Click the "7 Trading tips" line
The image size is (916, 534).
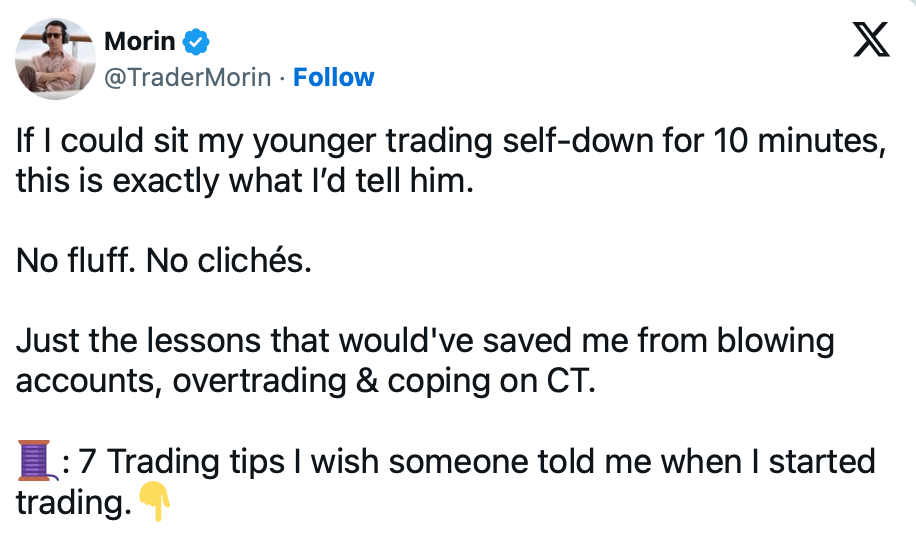[x=490, y=462]
